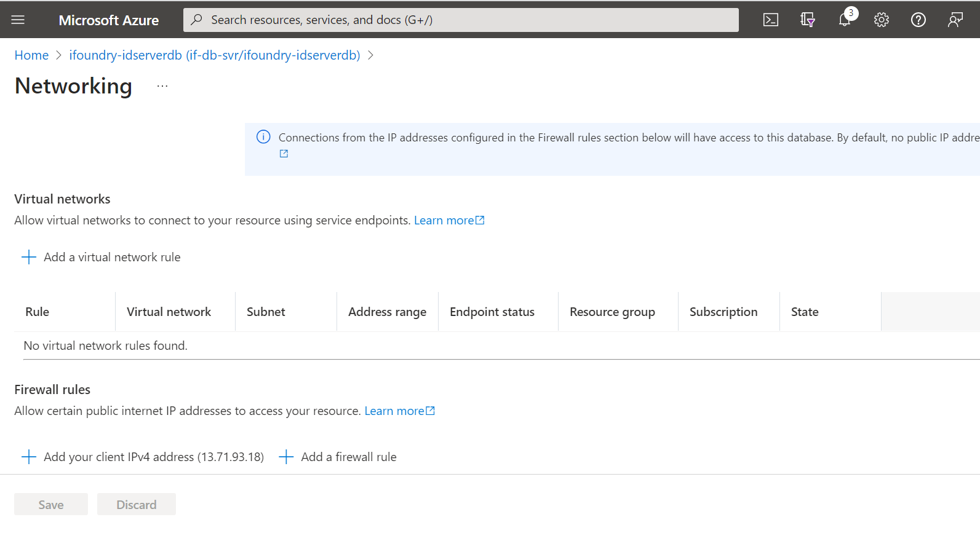Add a virtual network rule
The width and height of the screenshot is (980, 533).
pyautogui.click(x=101, y=257)
